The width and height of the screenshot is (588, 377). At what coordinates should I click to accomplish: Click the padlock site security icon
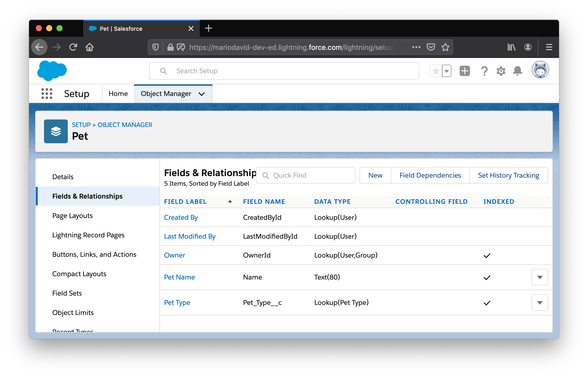click(170, 47)
